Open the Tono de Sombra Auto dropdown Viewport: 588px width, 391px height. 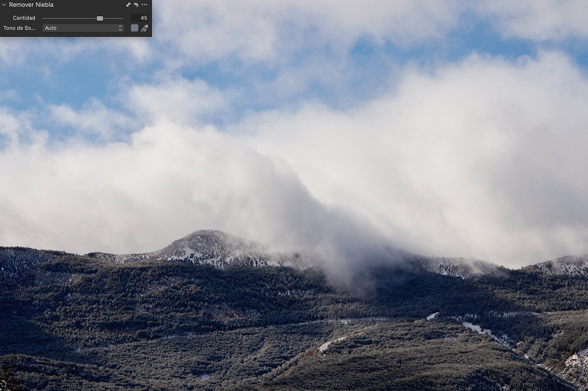coord(83,28)
